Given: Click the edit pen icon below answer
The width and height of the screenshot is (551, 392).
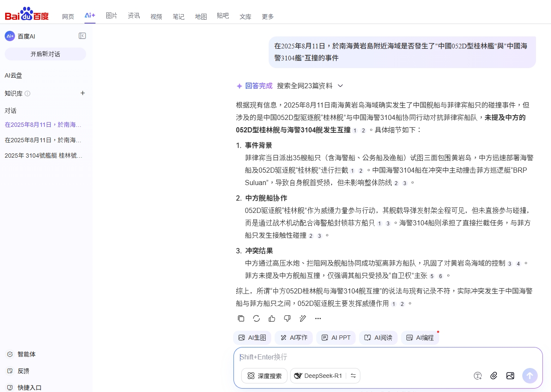Looking at the screenshot, I should coord(303,318).
